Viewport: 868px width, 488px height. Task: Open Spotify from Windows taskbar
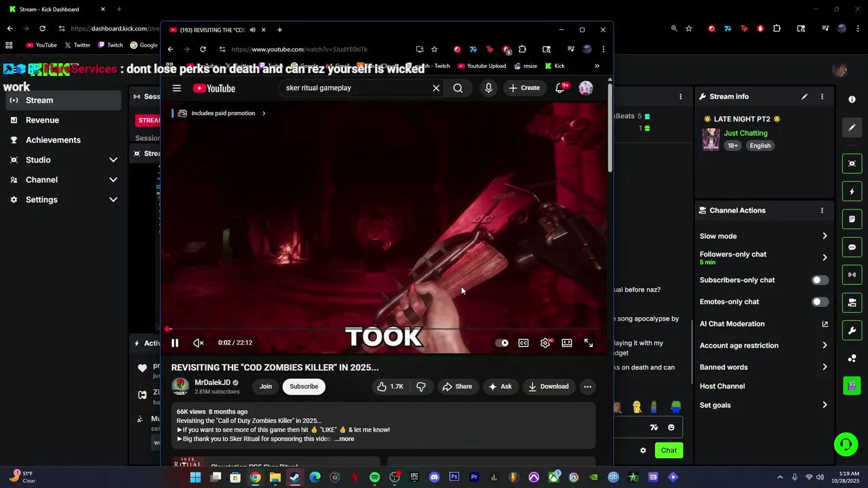(x=375, y=477)
